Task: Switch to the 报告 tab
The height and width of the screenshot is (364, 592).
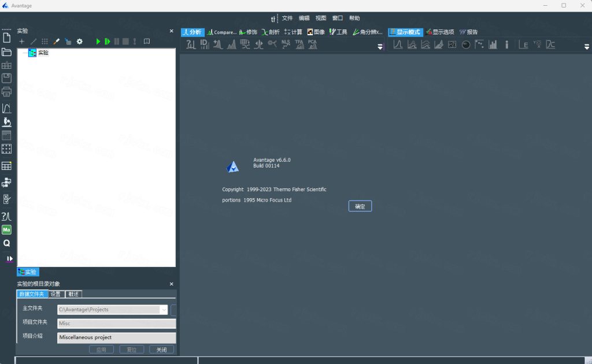Action: [468, 32]
